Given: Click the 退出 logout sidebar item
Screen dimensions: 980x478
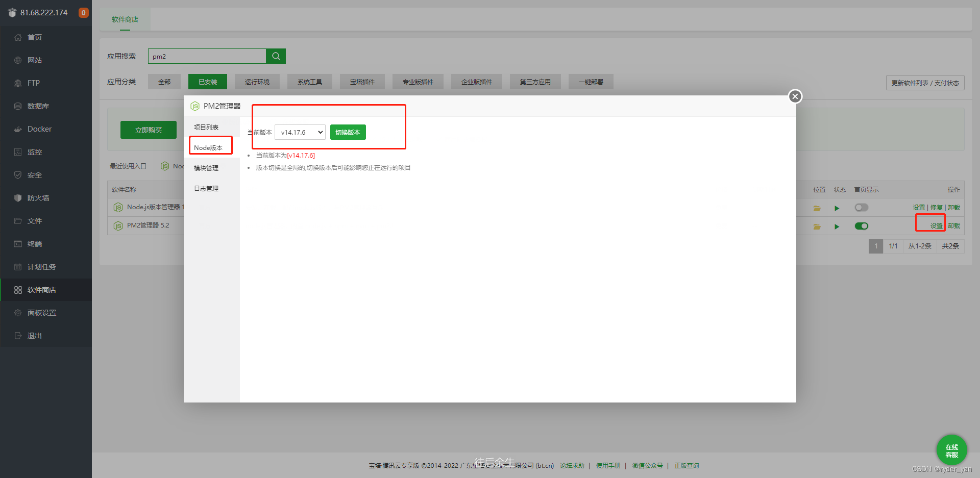Looking at the screenshot, I should coord(46,336).
